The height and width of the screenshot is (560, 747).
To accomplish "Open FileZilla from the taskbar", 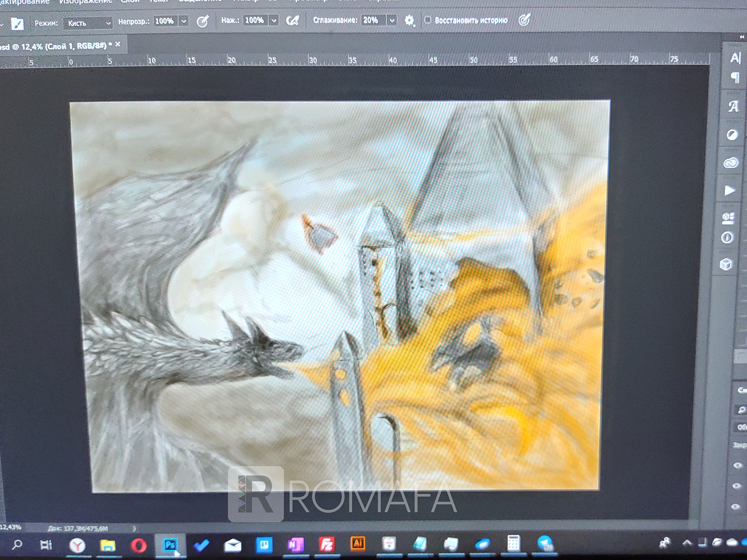I will pos(326,545).
